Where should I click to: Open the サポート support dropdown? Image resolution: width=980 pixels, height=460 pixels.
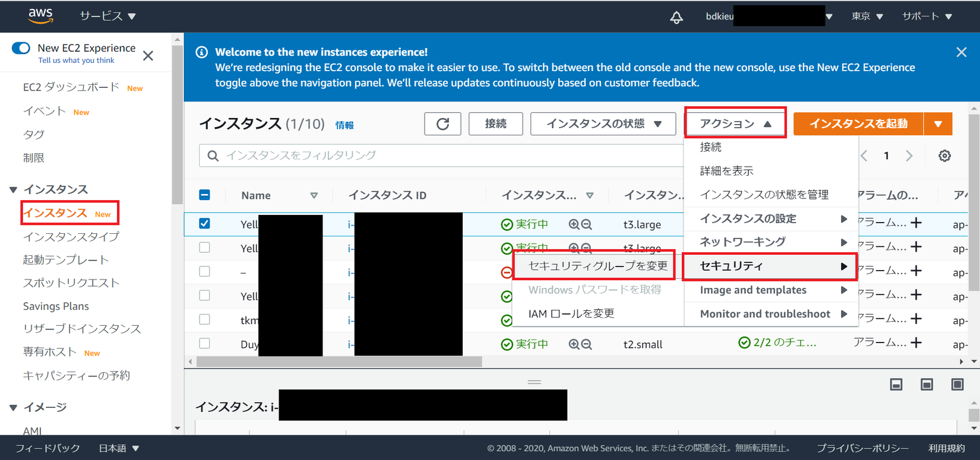tap(927, 16)
